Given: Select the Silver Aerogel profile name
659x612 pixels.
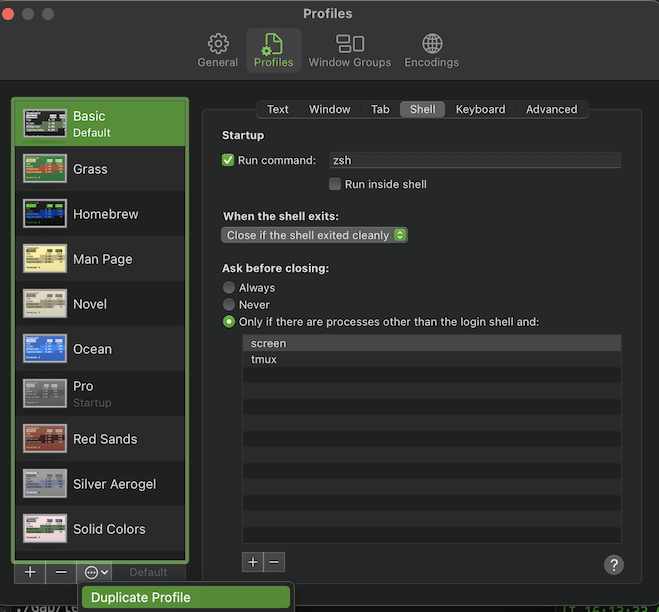Looking at the screenshot, I should coord(115,484).
